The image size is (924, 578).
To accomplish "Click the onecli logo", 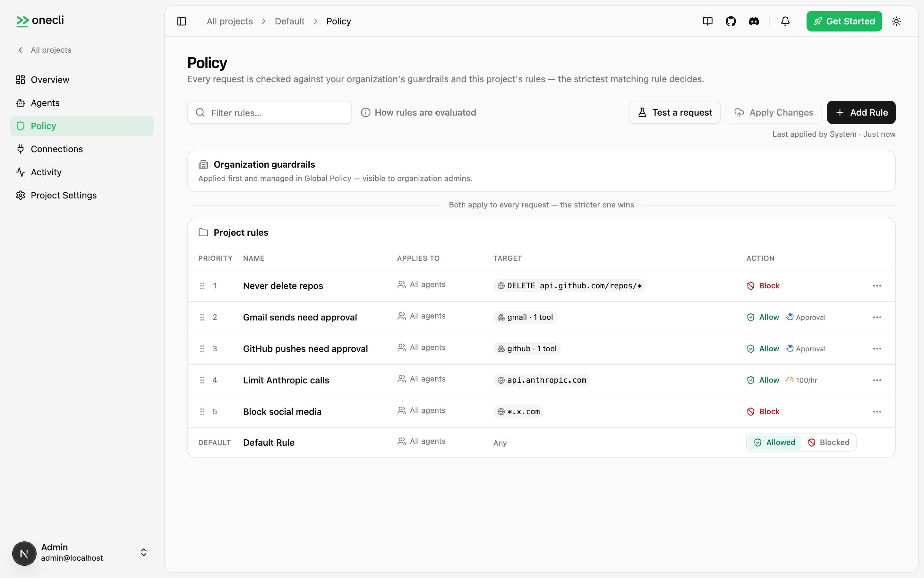I will [40, 21].
